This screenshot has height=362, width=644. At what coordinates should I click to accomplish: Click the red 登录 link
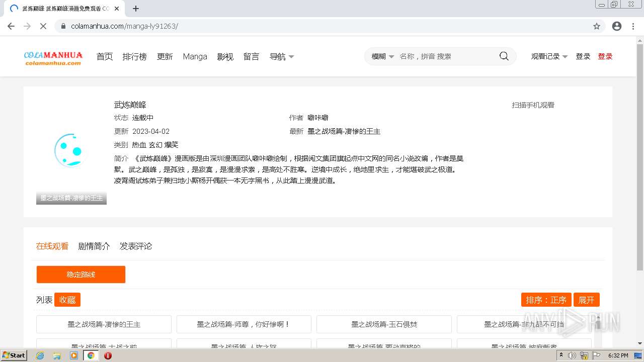point(605,56)
